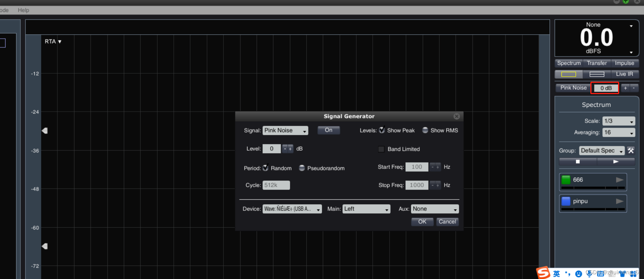This screenshot has height=279, width=644.
Task: Start the pinpu measurement
Action: pos(620,201)
